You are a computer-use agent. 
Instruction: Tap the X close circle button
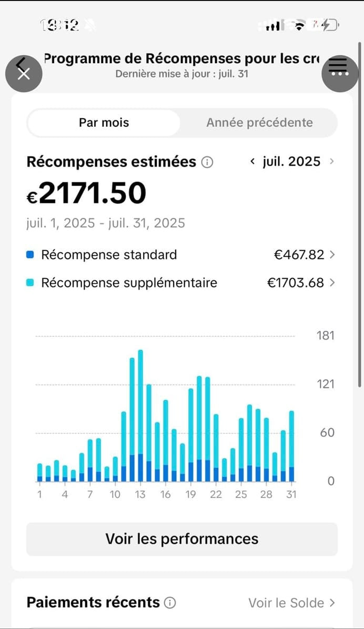click(x=24, y=73)
